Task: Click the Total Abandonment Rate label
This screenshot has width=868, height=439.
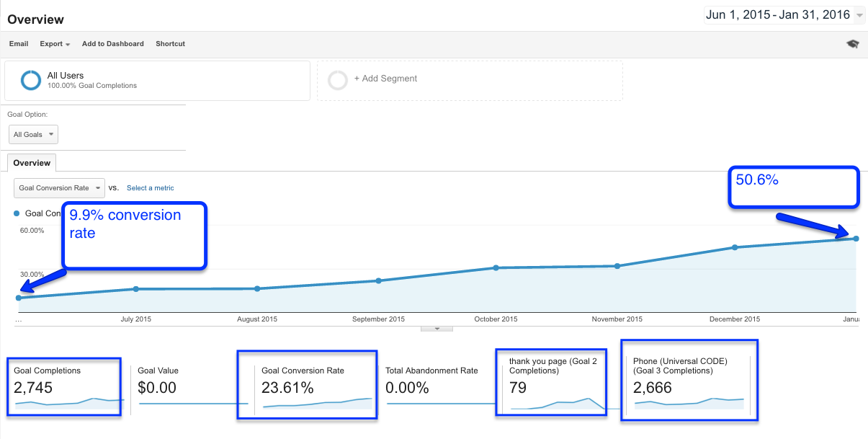Action: (431, 371)
